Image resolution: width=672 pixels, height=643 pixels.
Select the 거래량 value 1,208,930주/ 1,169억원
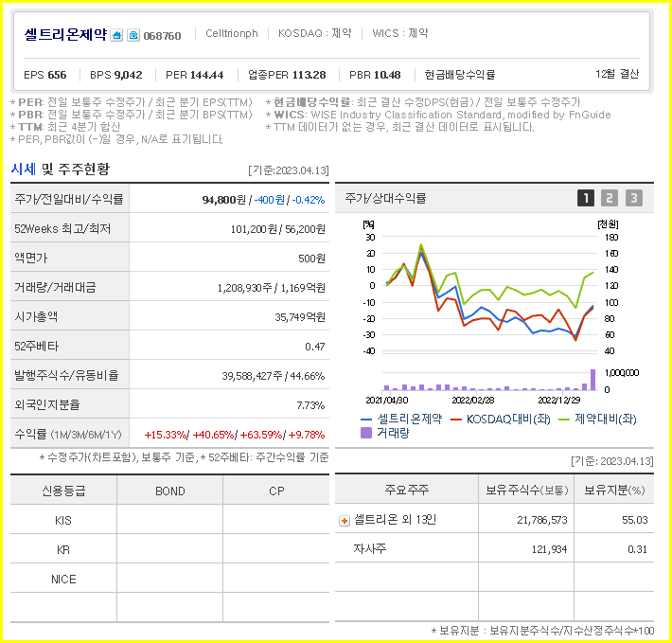coord(272,288)
